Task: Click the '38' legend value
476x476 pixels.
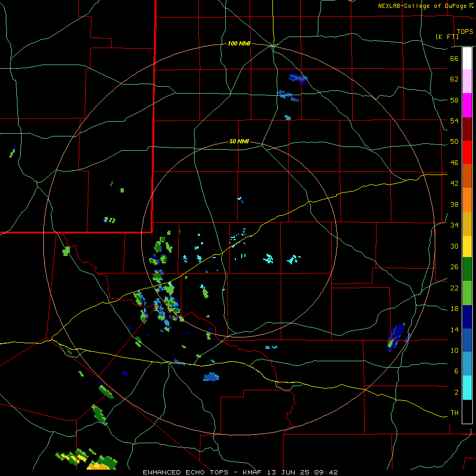Action: [454, 204]
